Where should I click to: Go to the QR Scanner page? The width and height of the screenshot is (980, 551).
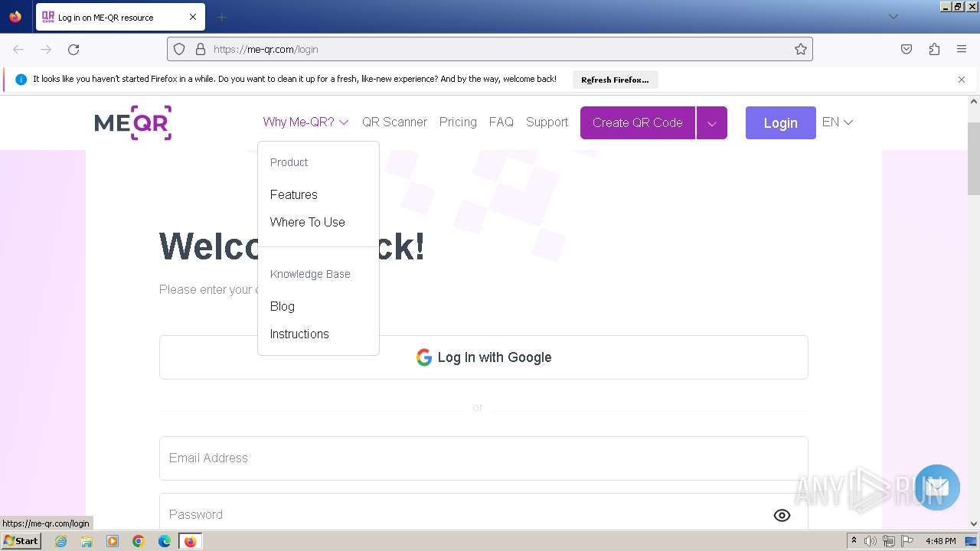394,122
